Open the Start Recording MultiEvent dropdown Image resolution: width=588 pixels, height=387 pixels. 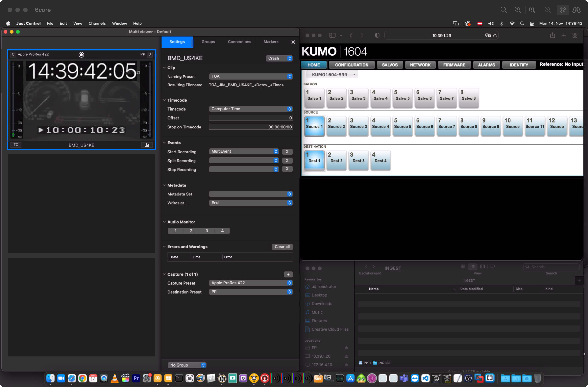pos(244,151)
